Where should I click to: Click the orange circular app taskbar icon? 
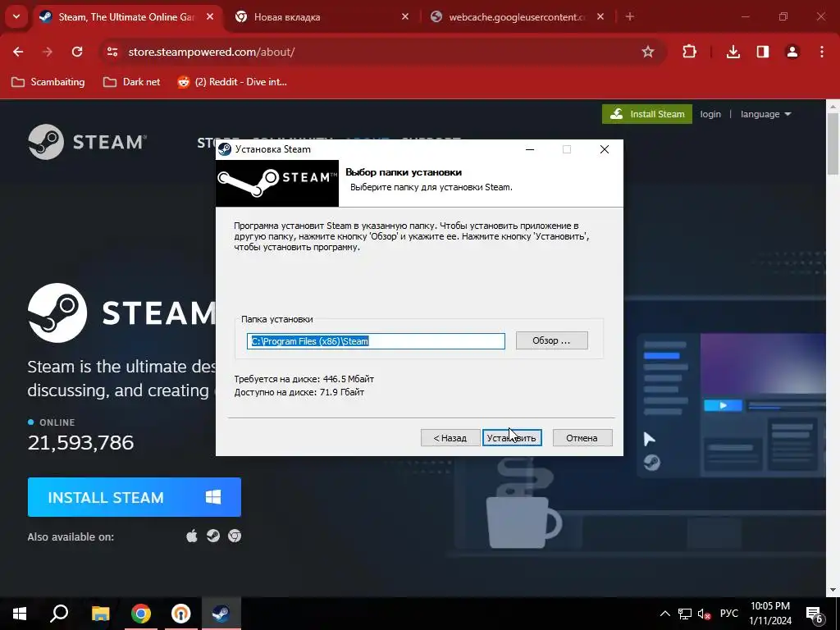(181, 614)
